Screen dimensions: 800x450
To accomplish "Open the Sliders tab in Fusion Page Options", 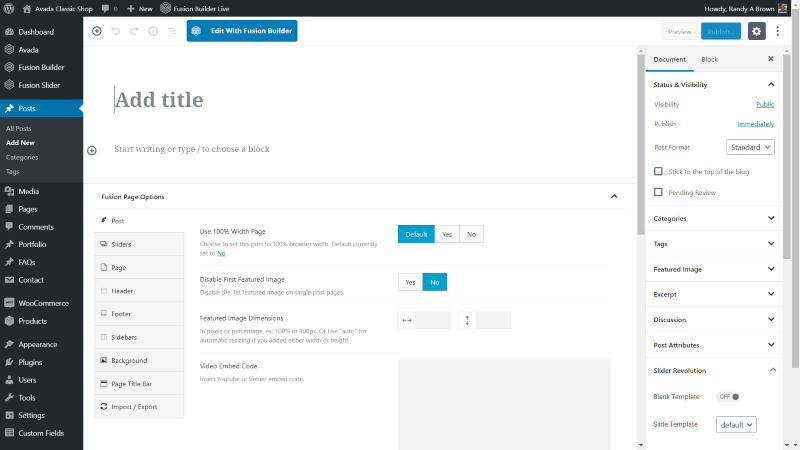I will (x=139, y=244).
